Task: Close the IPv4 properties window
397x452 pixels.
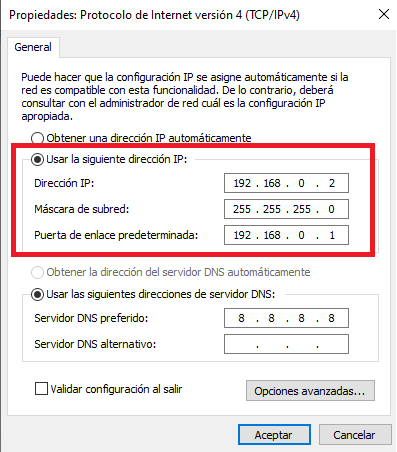Action: (x=384, y=14)
